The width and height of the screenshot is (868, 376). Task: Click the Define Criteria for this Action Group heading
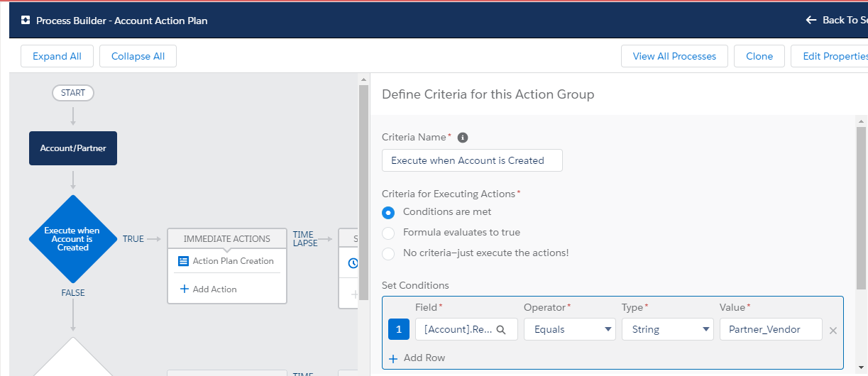tap(488, 94)
